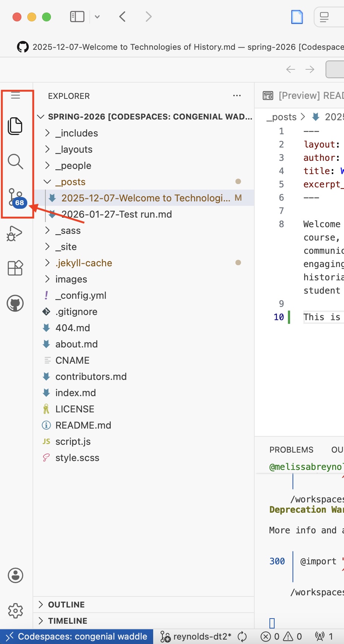
Task: Open the GitHub view in activity bar
Action: (15, 304)
